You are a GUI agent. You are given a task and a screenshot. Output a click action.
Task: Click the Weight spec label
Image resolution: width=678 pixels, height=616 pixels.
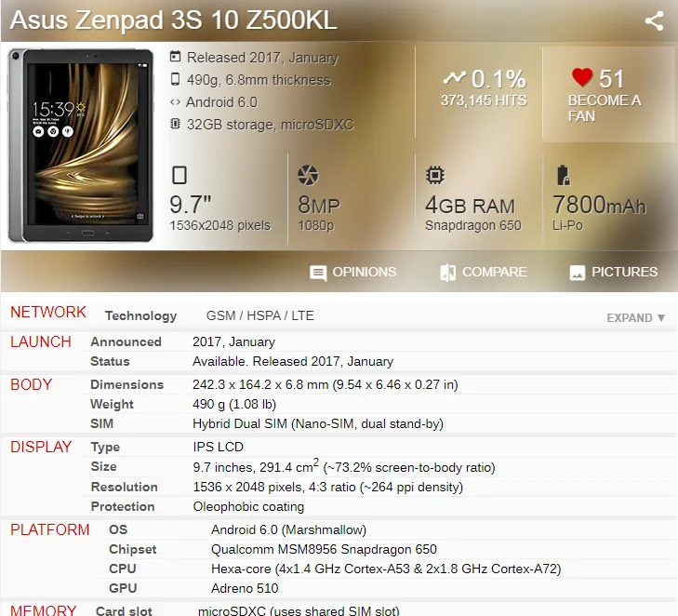coord(112,404)
